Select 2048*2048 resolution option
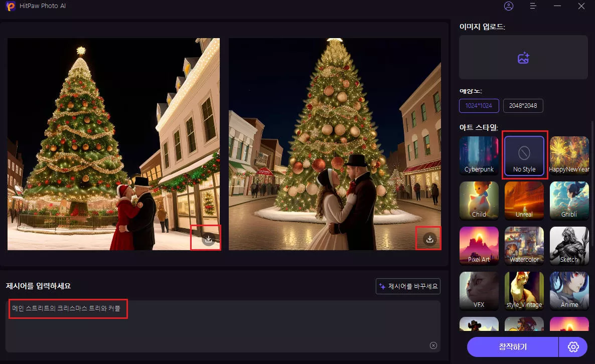Viewport: 595px width, 364px height. (x=523, y=106)
